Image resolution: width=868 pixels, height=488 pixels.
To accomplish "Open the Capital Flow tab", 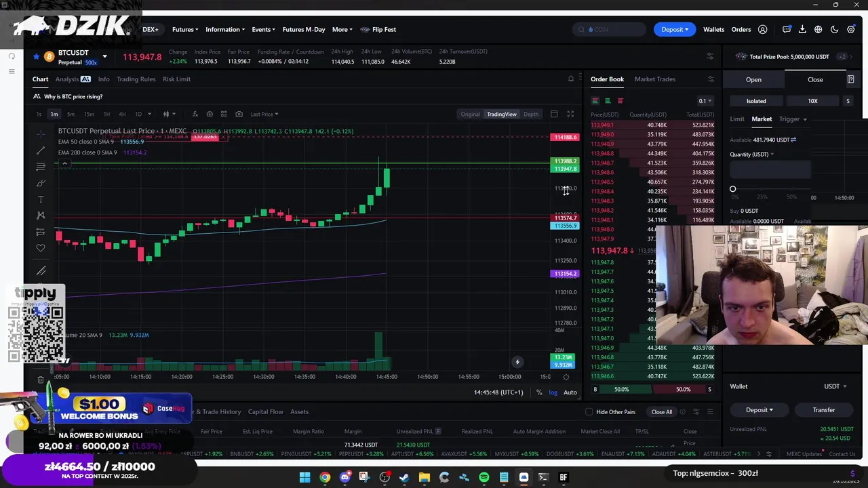I will (x=265, y=412).
